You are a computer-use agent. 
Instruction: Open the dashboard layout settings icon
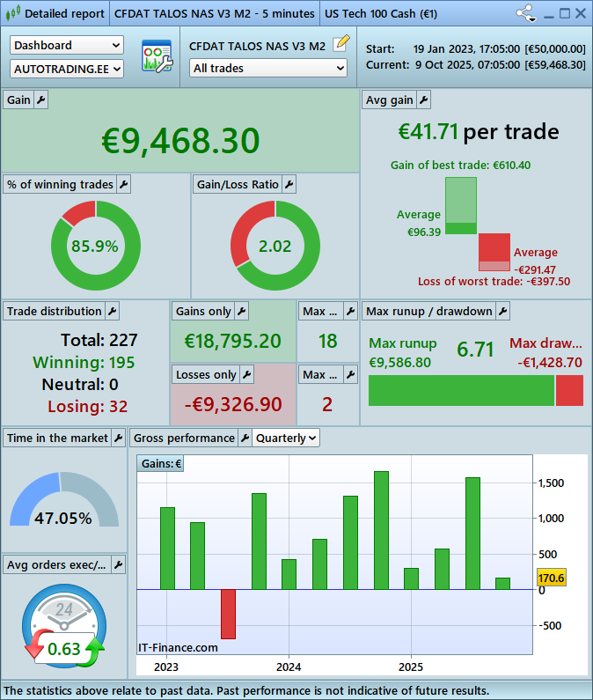coord(157,56)
